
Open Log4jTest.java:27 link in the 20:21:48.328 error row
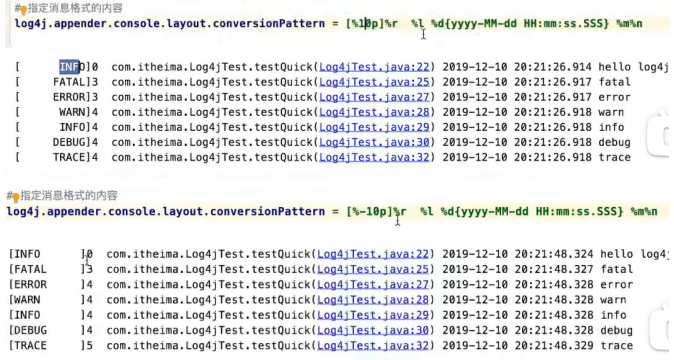(373, 284)
